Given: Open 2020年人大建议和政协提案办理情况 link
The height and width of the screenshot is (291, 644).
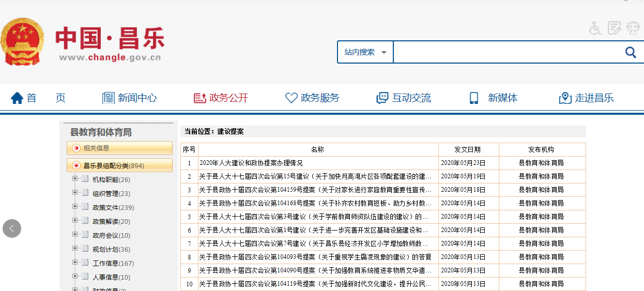Looking at the screenshot, I should point(251,163).
